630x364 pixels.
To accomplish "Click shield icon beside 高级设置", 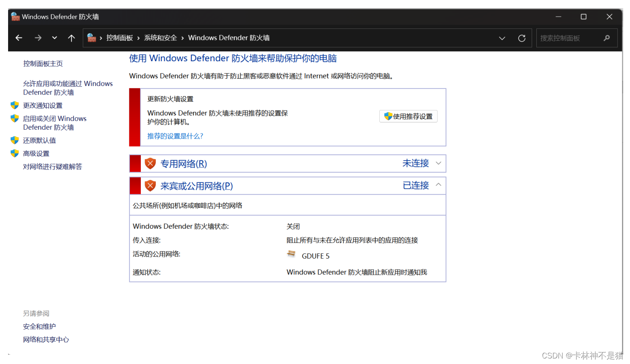I will (15, 153).
